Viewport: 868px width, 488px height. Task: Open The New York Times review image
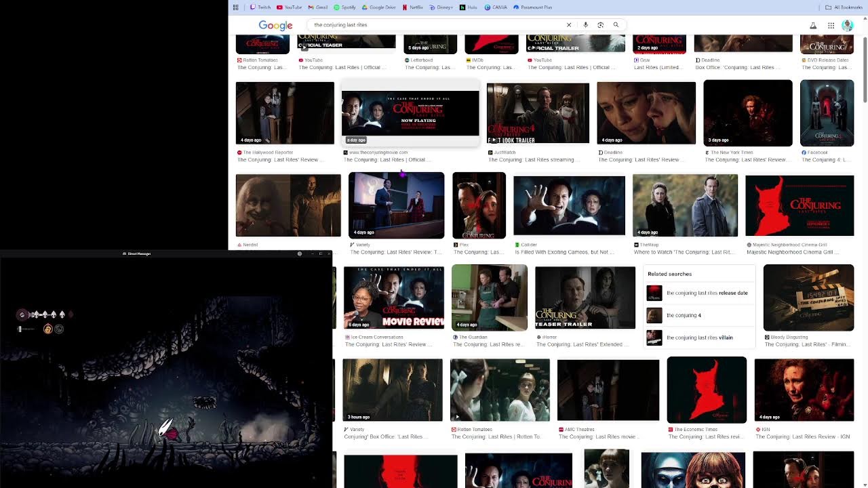pyautogui.click(x=747, y=113)
